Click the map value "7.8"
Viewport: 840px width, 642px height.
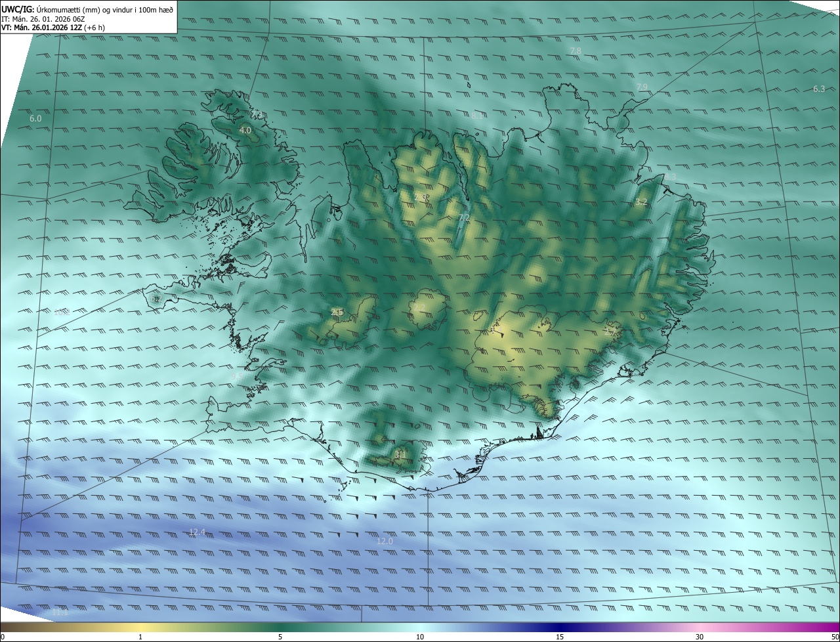(x=576, y=51)
